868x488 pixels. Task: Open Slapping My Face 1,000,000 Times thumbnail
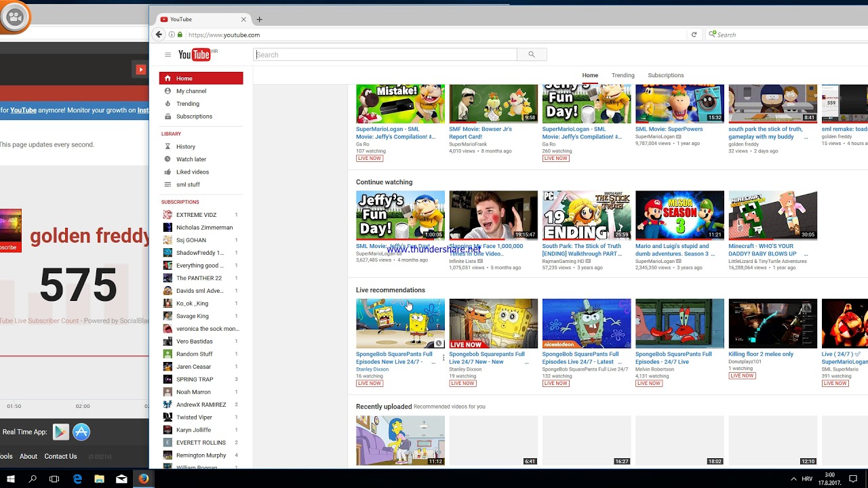pyautogui.click(x=493, y=216)
